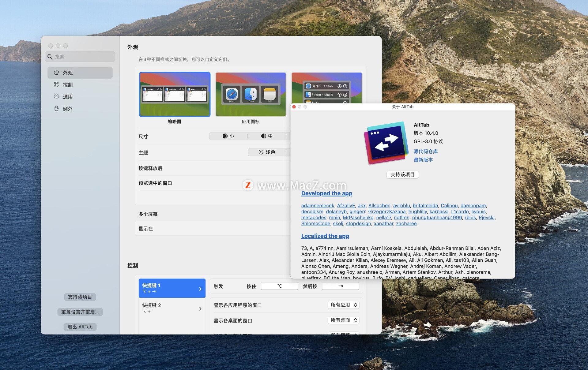Open the 源代码仓库 link

425,151
